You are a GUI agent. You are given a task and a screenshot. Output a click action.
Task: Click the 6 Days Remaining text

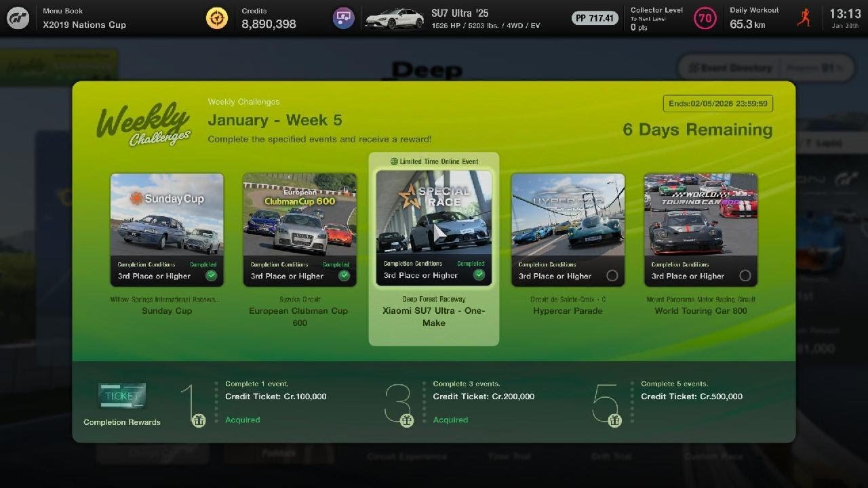click(x=698, y=129)
